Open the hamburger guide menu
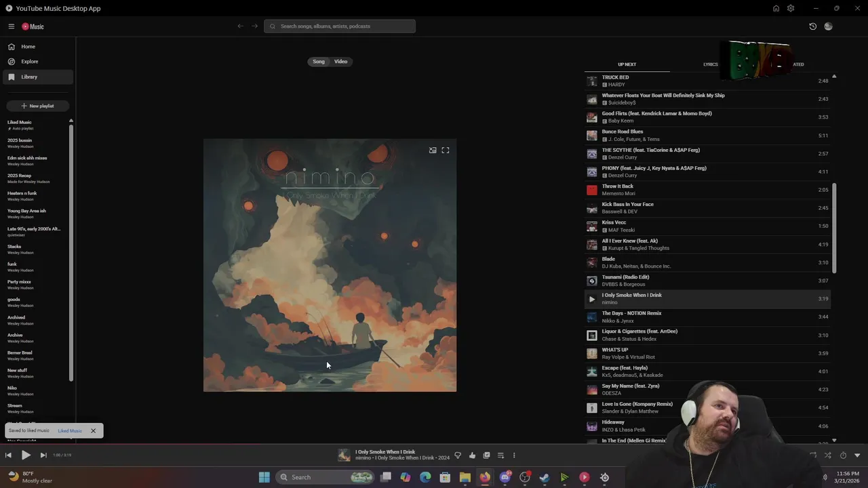 pos(12,26)
